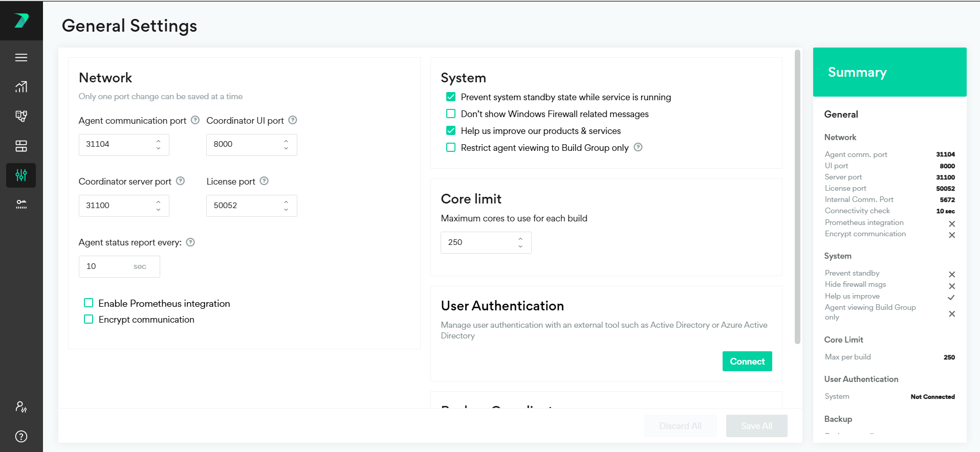Tick Don't show Windows Firewall messages
The height and width of the screenshot is (452, 980).
(451, 114)
